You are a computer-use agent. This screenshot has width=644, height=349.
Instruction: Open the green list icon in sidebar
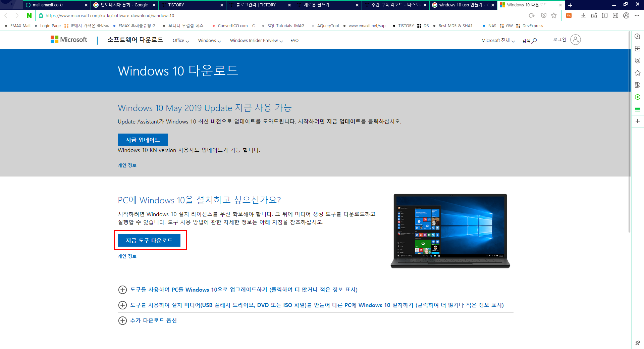[638, 109]
